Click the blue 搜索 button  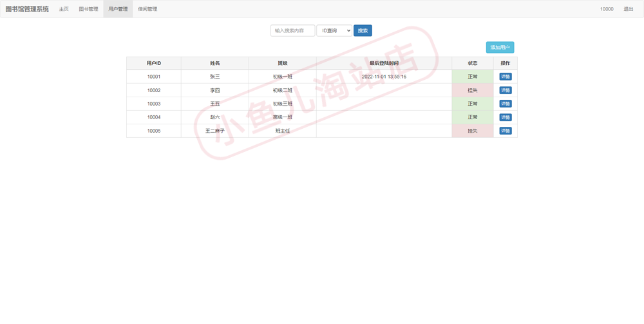pyautogui.click(x=363, y=30)
